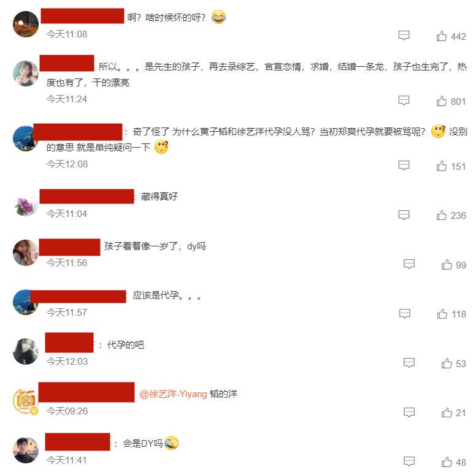Reply to the comment posted at 12:08
Image resolution: width=476 pixels, height=475 pixels.
click(404, 165)
